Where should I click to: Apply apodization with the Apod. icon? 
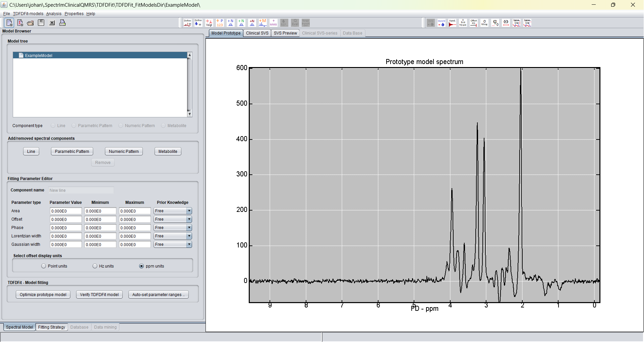point(452,23)
